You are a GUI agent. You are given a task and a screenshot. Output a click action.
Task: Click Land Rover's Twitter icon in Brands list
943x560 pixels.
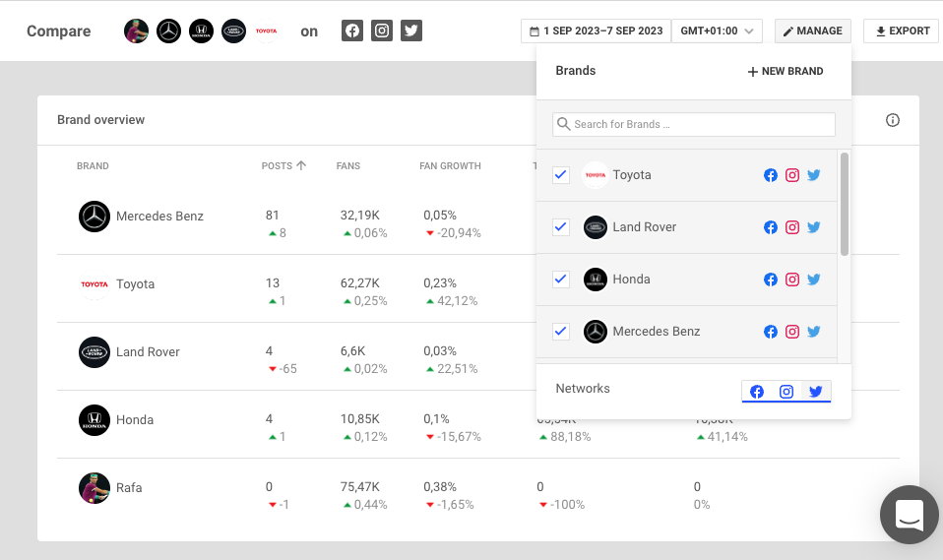click(814, 227)
